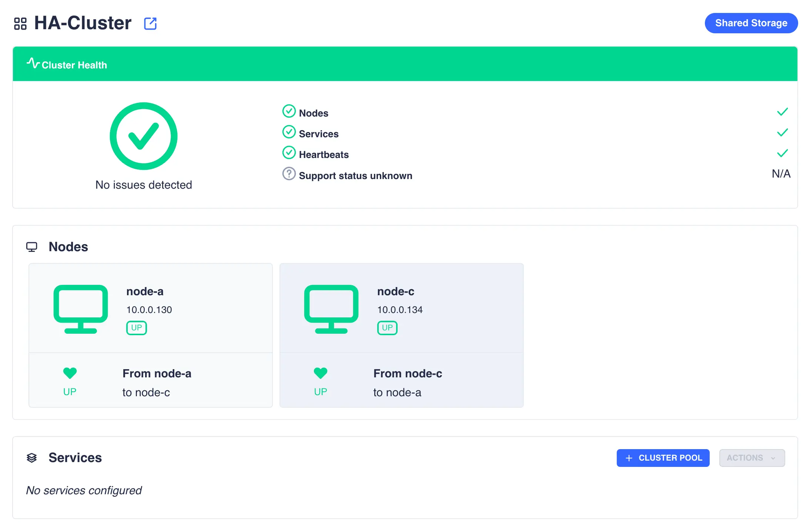Expand the node-a heartbeat section

(150, 380)
